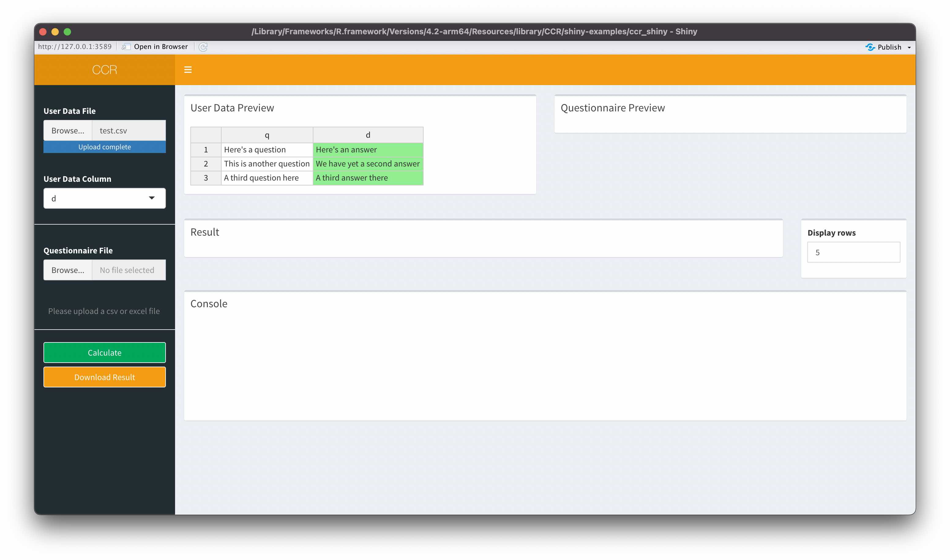This screenshot has height=560, width=950.
Task: Click the No file selected field
Action: 129,270
